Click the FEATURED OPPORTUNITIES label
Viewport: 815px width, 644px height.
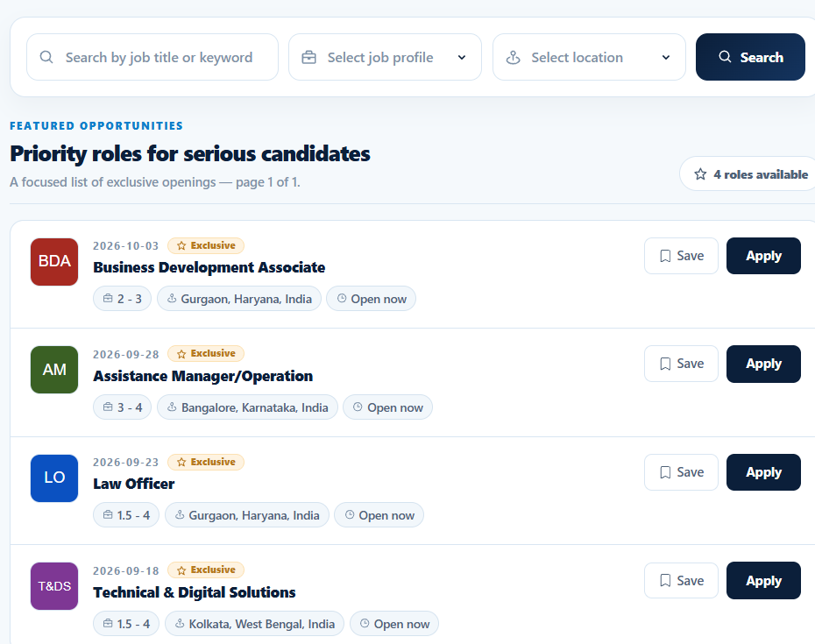96,126
